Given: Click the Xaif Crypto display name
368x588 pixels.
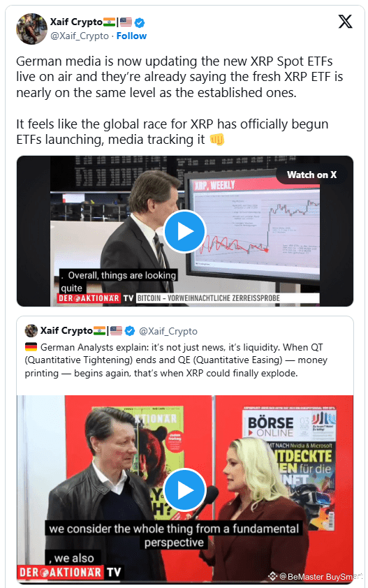Looking at the screenshot, I should 76,22.
